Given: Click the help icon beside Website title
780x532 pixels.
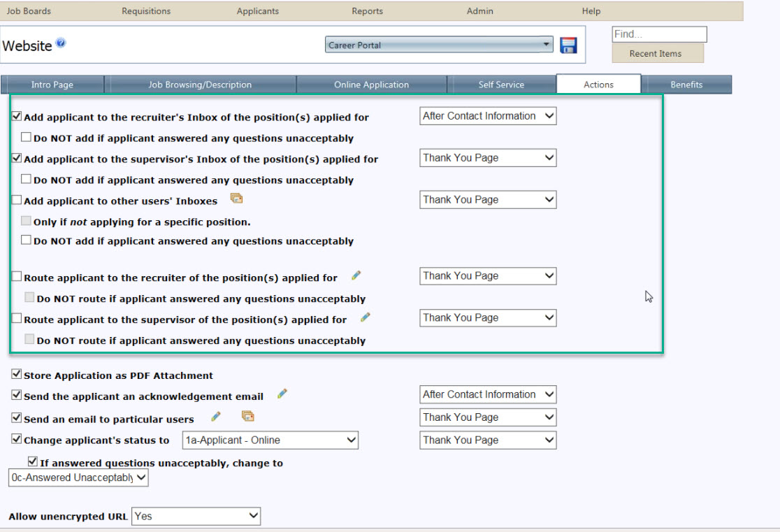Looking at the screenshot, I should (61, 44).
